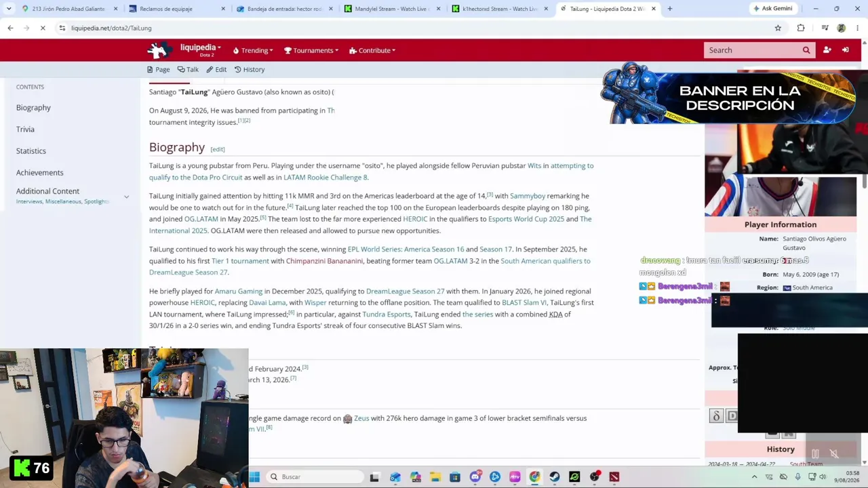The width and height of the screenshot is (868, 488).
Task: Jump to Statistics in the contents
Action: (x=31, y=151)
